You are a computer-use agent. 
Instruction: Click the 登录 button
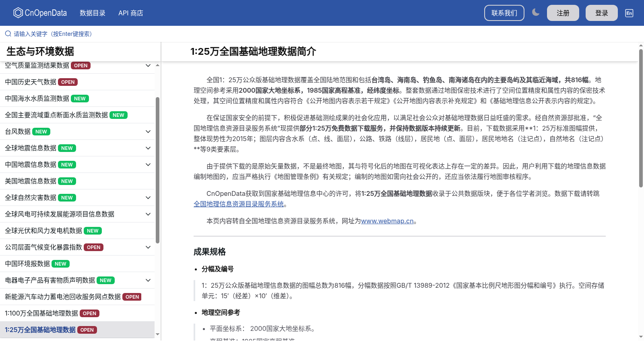click(602, 13)
